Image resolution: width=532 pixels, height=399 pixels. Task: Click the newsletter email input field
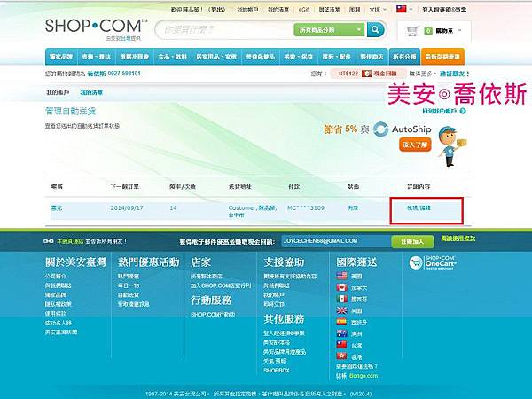(335, 241)
